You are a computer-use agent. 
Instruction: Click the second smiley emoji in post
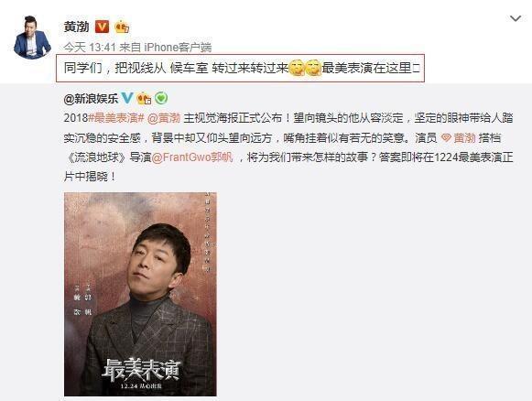click(x=313, y=68)
